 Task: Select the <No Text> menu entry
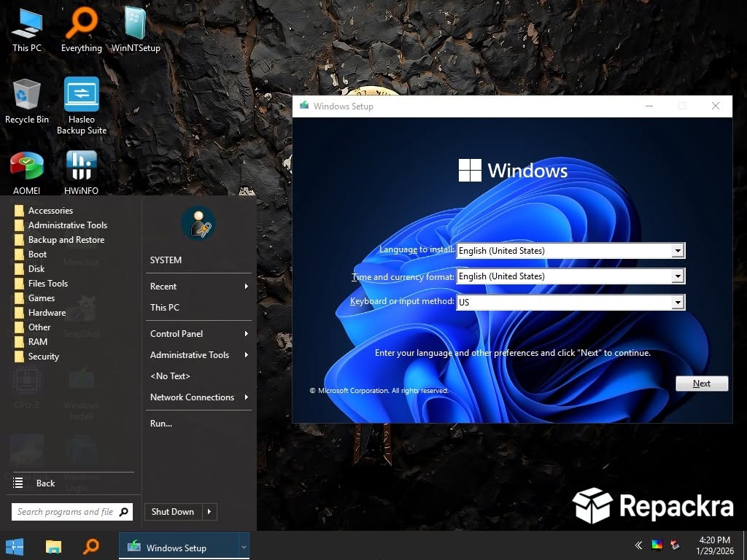coord(198,376)
